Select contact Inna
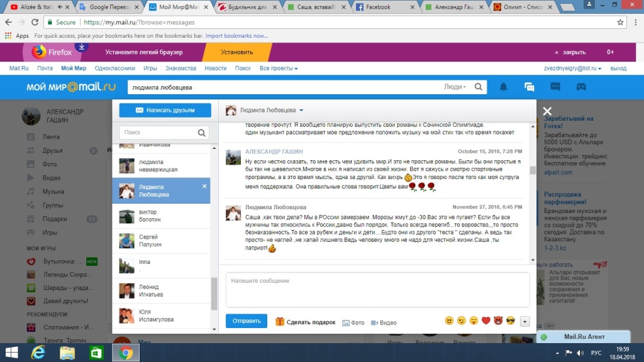The width and height of the screenshot is (644, 362). coord(162,266)
